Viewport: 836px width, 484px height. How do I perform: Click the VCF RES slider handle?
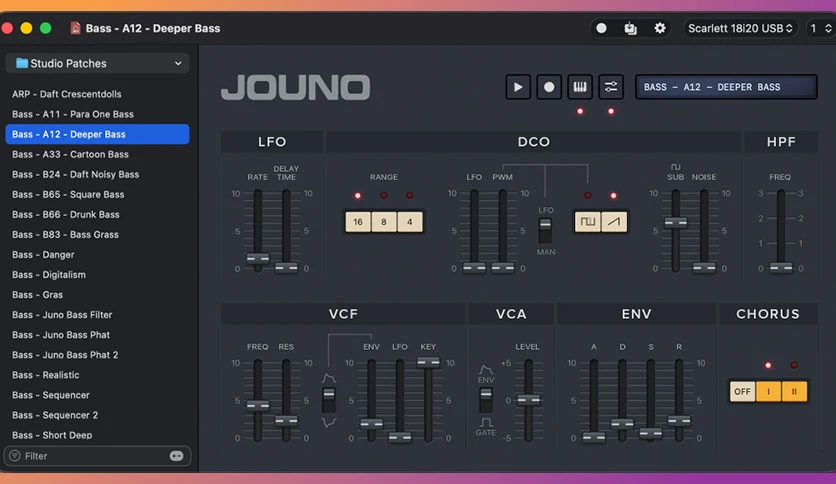coord(286,421)
